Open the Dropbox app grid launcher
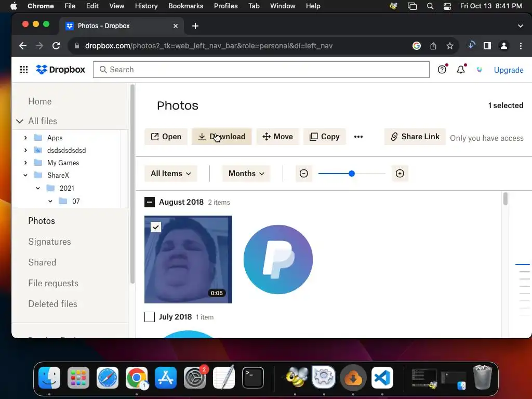Image resolution: width=532 pixels, height=399 pixels. tap(24, 70)
